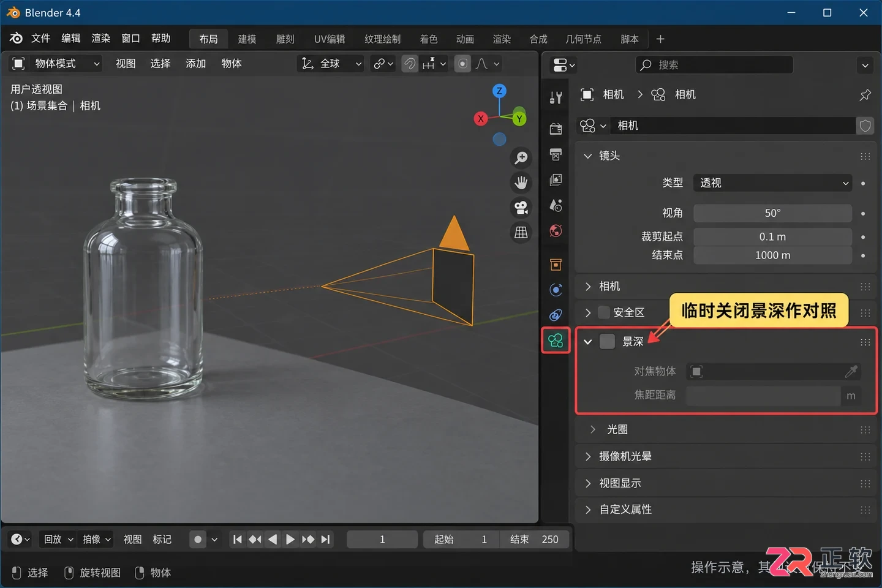882x588 pixels.
Task: Open the Tool properties tab icon
Action: pyautogui.click(x=556, y=97)
